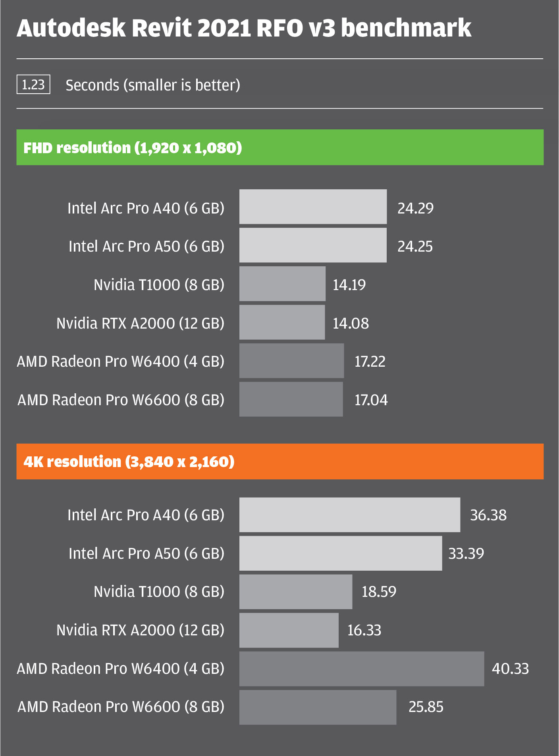The height and width of the screenshot is (756, 559).
Task: Click the 17.04 value label
Action: click(371, 400)
